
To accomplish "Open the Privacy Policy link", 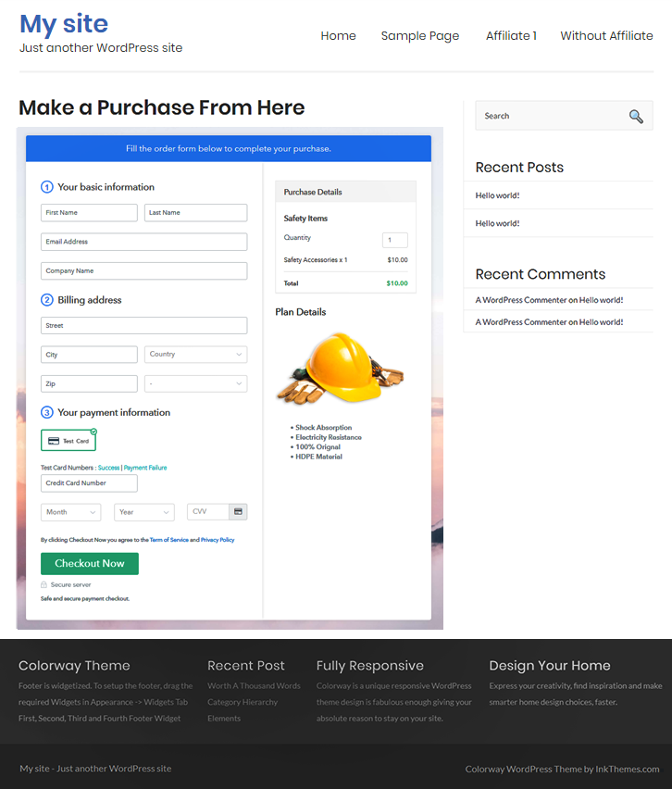I will coord(218,540).
